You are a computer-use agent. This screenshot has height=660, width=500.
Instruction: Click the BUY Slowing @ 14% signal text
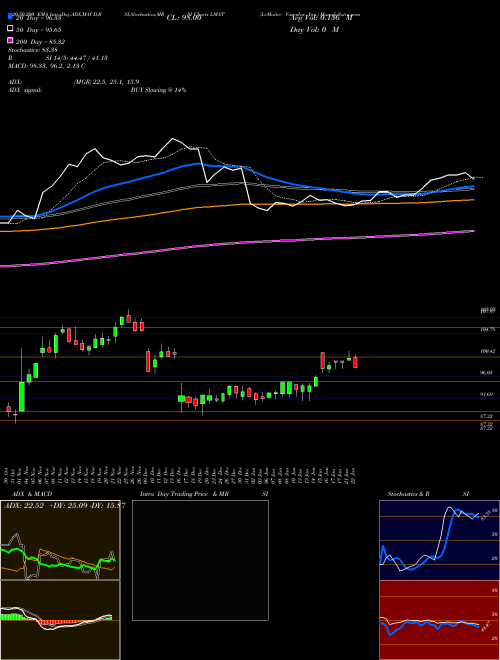click(x=158, y=90)
